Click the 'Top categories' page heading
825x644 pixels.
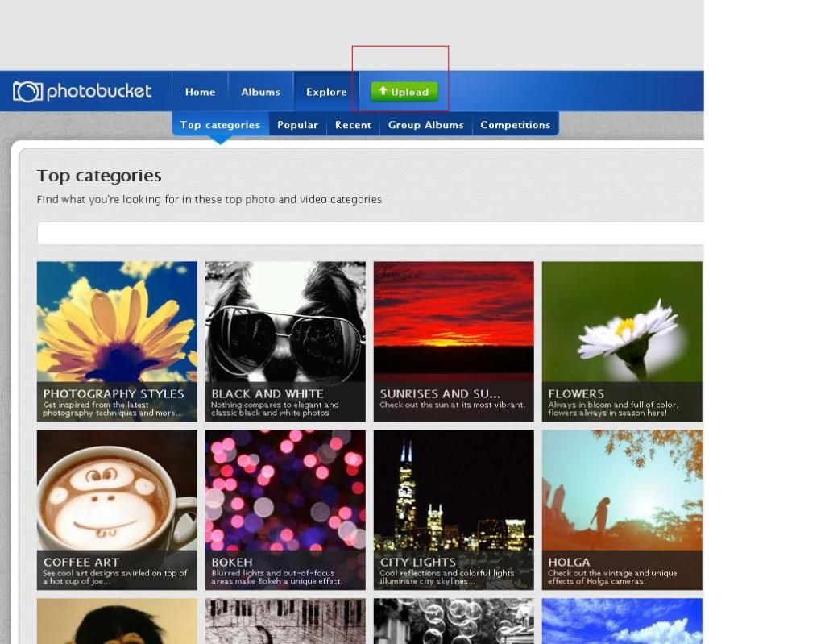click(x=99, y=176)
